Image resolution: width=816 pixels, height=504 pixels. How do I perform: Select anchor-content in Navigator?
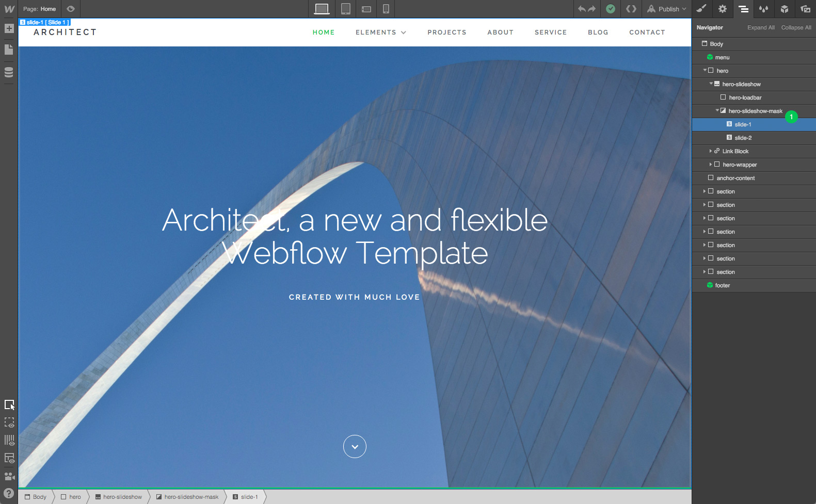(754, 178)
